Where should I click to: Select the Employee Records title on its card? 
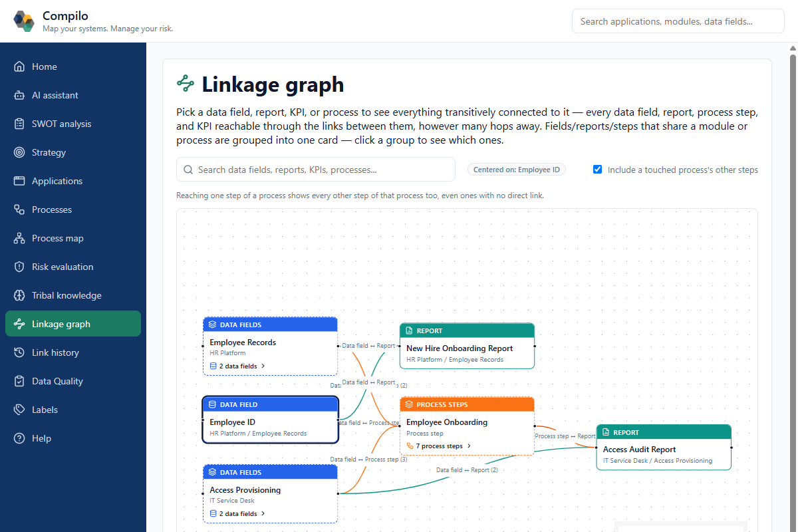click(x=243, y=342)
